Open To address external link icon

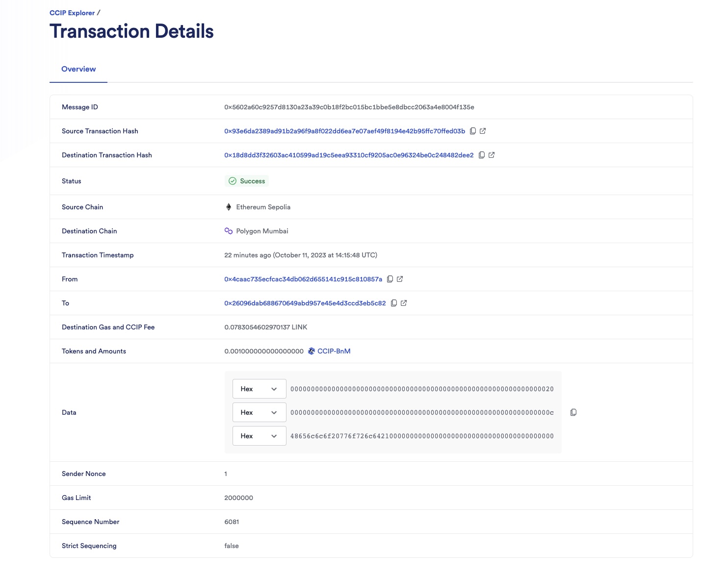[404, 303]
